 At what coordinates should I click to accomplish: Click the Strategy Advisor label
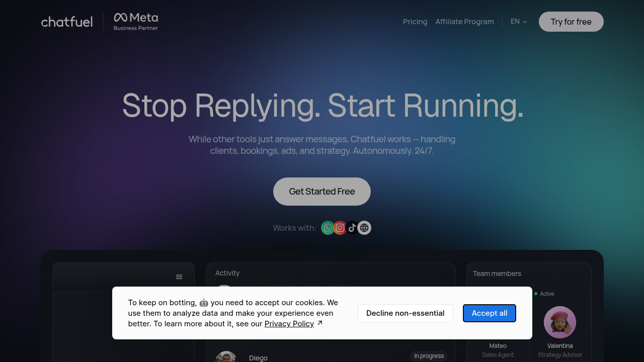click(x=560, y=355)
